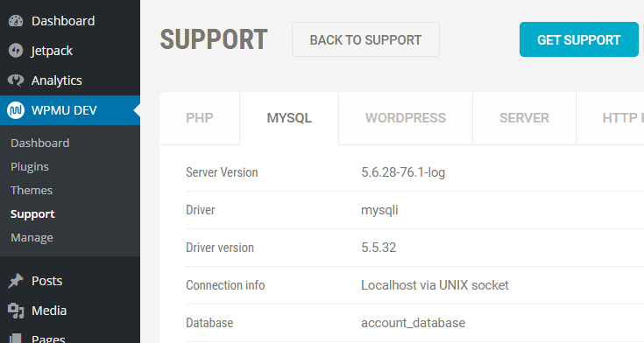Click the Driver version label

220,248
